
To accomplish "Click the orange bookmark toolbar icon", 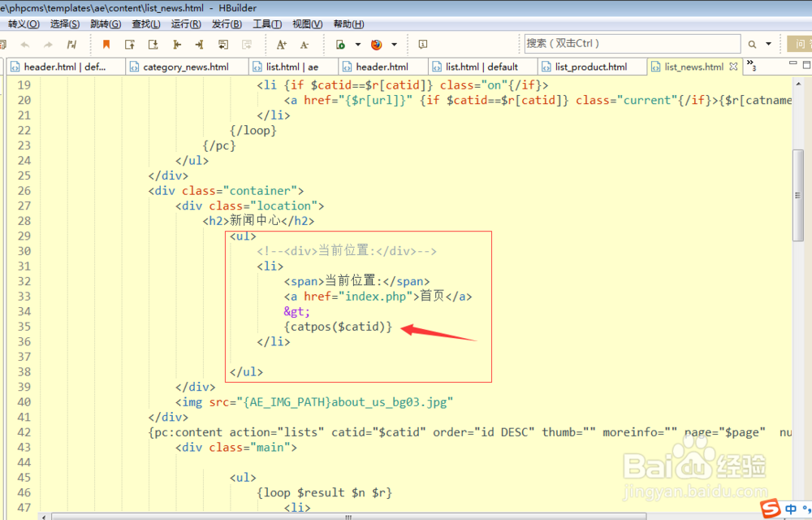I will pos(106,45).
